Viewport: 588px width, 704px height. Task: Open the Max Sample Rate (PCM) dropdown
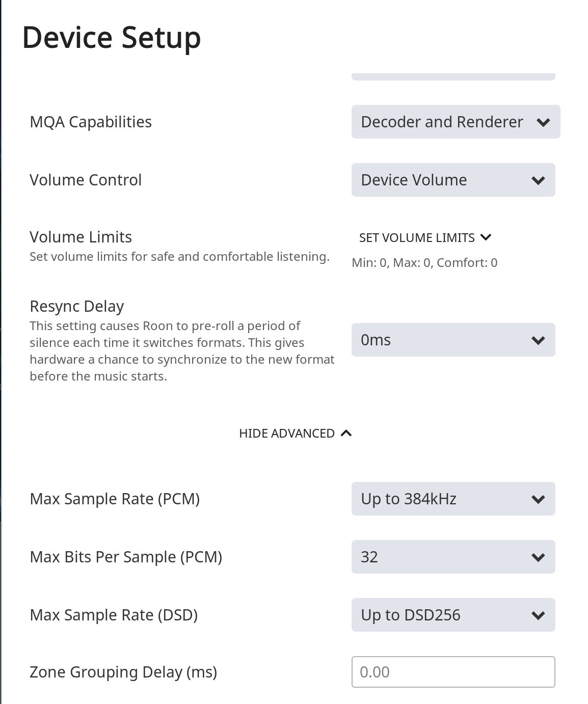pos(453,499)
